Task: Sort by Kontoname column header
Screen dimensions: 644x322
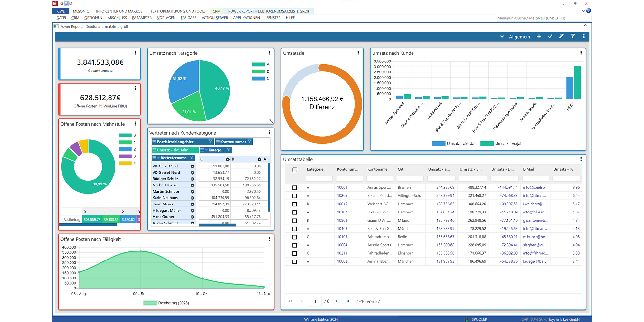Action: tap(377, 169)
